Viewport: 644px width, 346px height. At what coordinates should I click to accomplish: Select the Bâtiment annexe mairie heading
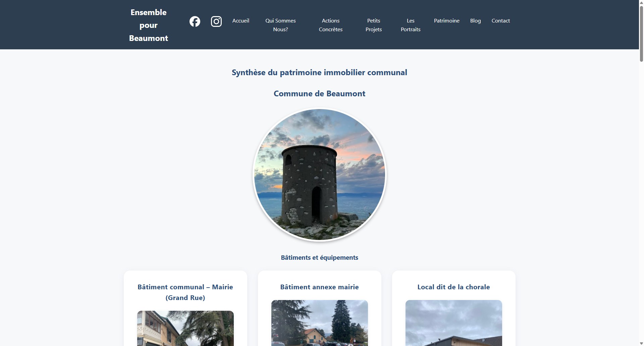(319, 287)
